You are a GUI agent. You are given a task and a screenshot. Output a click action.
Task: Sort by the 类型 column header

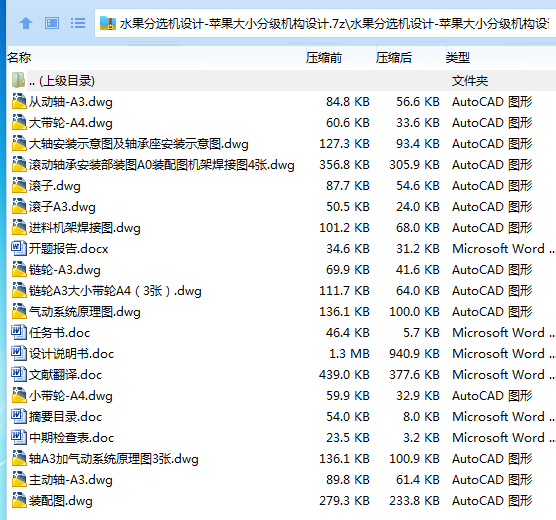[x=458, y=57]
